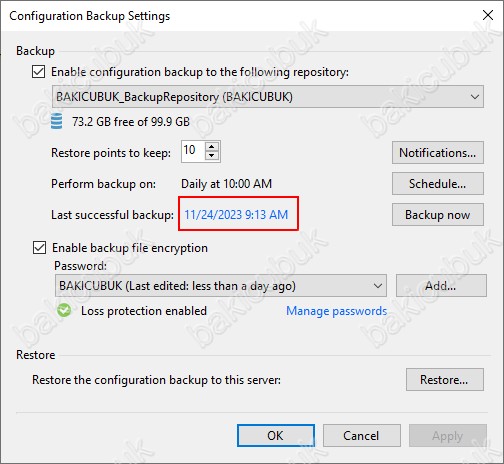Decrease restore points with down arrow
Screen dimensions: 504x464
pyautogui.click(x=212, y=156)
